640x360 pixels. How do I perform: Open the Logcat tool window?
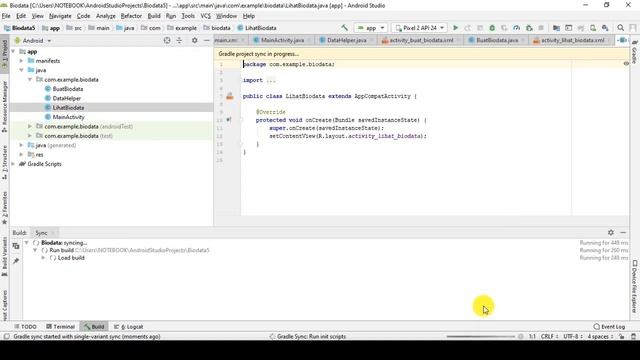point(129,327)
